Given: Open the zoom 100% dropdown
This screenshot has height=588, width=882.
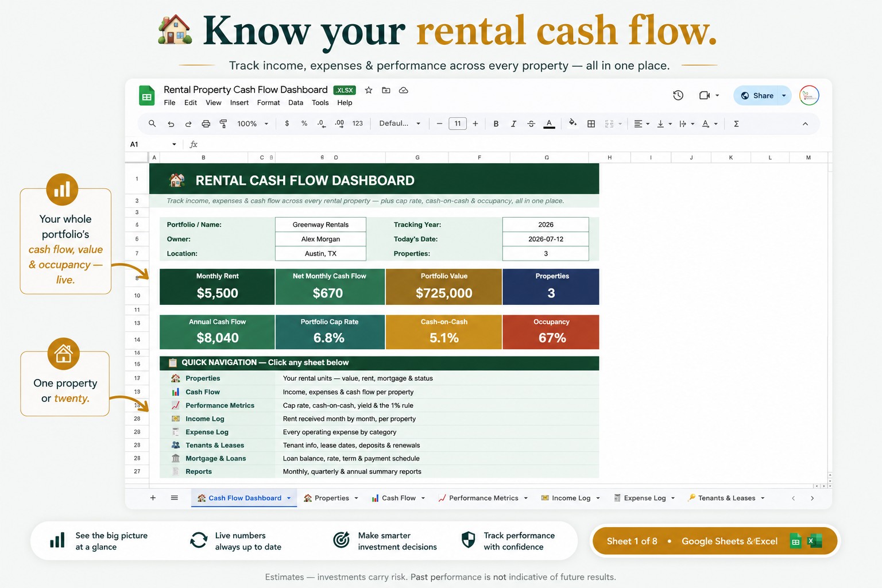Looking at the screenshot, I should point(253,123).
